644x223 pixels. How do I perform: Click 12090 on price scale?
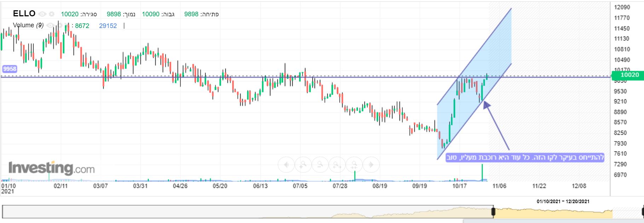pyautogui.click(x=622, y=7)
